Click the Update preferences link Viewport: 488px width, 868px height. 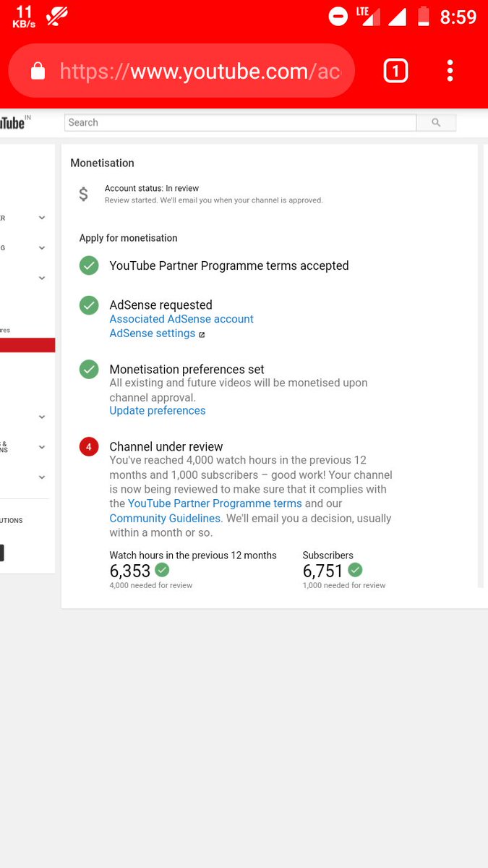click(x=158, y=411)
